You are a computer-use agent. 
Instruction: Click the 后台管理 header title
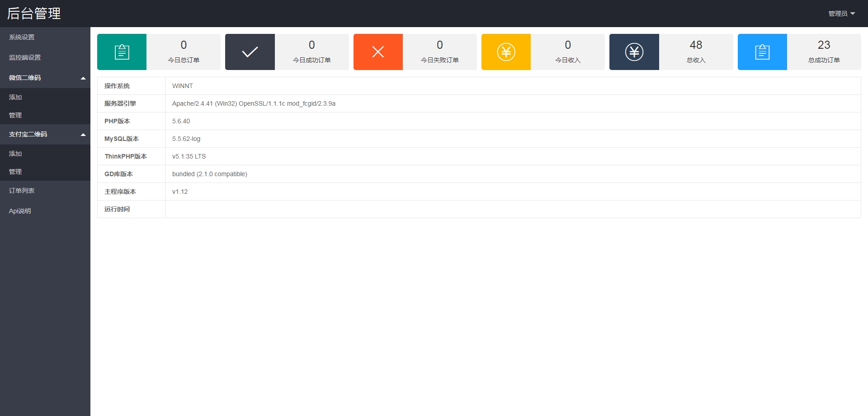click(x=34, y=14)
